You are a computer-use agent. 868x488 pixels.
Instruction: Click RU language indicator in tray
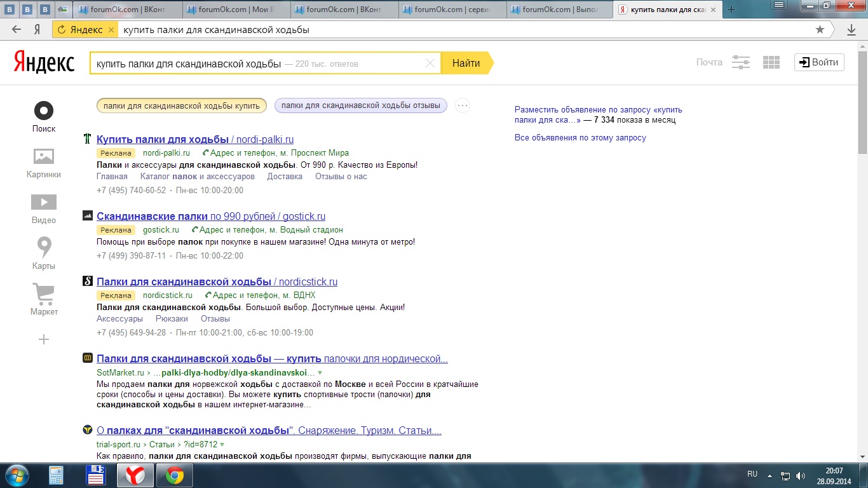coord(752,474)
